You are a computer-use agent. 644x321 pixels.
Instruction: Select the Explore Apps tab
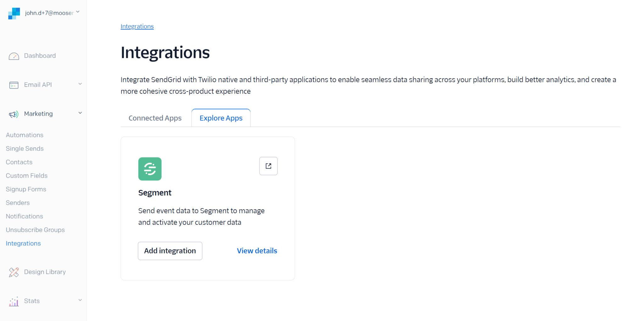221,118
